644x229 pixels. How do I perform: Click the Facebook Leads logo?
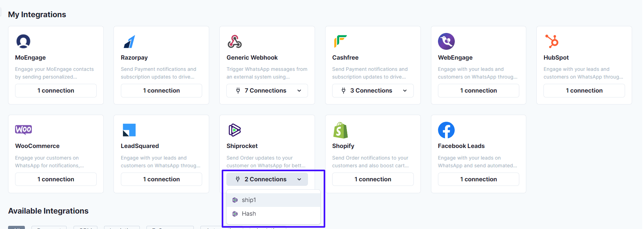446,130
